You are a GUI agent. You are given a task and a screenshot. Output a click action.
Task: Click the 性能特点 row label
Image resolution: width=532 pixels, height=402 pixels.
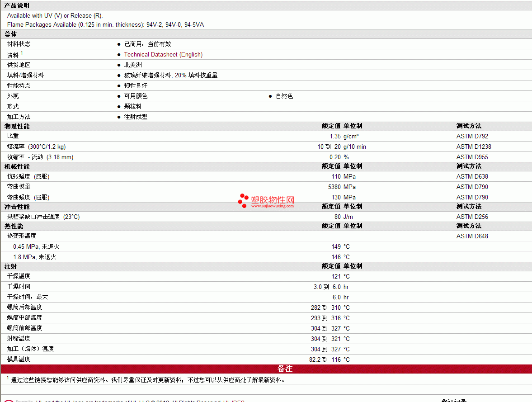pos(19,86)
